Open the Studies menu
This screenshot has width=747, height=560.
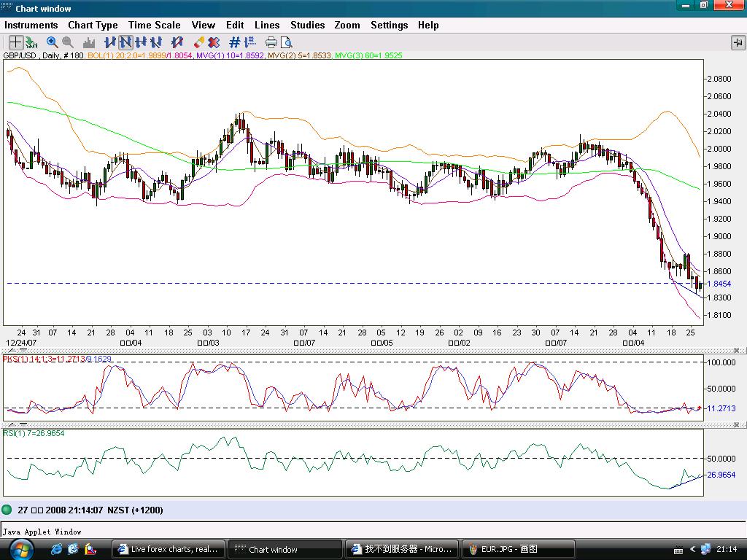coord(308,26)
